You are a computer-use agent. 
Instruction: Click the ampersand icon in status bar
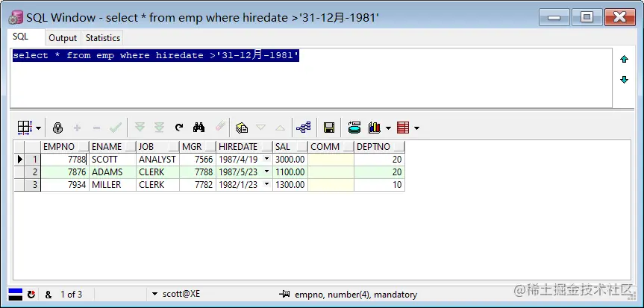point(49,295)
